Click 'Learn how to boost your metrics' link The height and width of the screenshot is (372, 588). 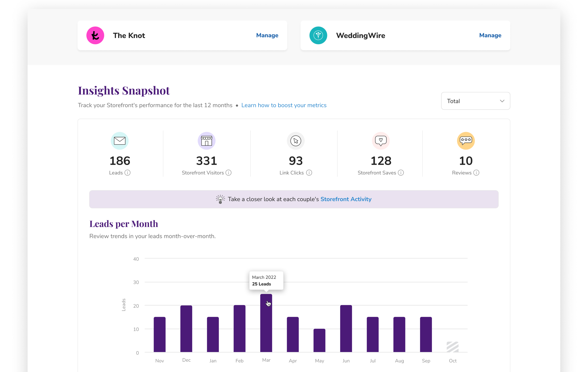284,105
